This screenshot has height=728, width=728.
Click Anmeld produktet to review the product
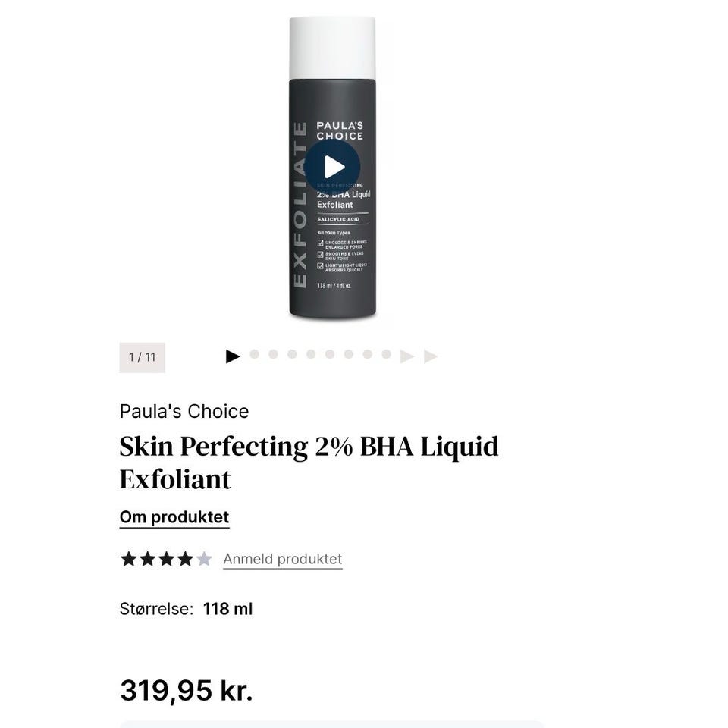click(x=283, y=559)
